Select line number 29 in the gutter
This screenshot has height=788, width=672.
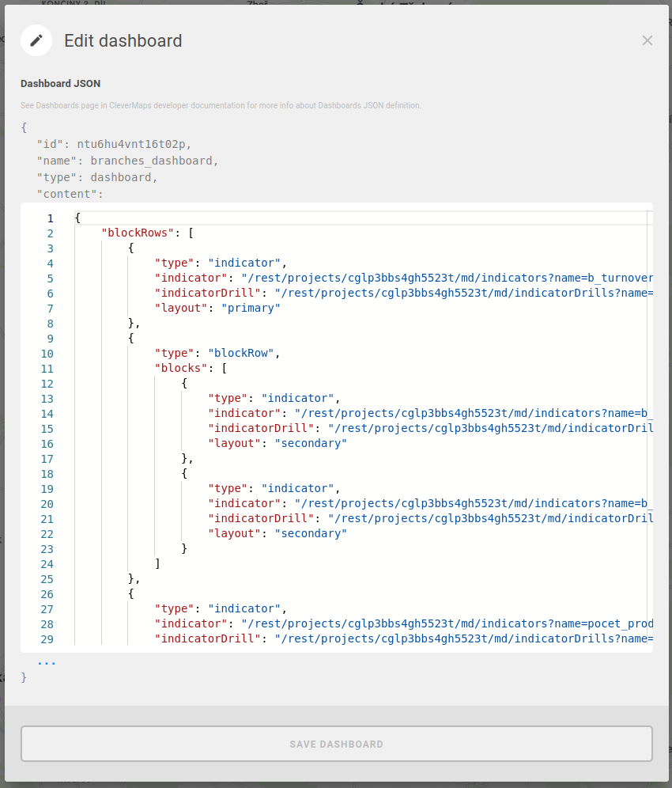click(x=47, y=639)
